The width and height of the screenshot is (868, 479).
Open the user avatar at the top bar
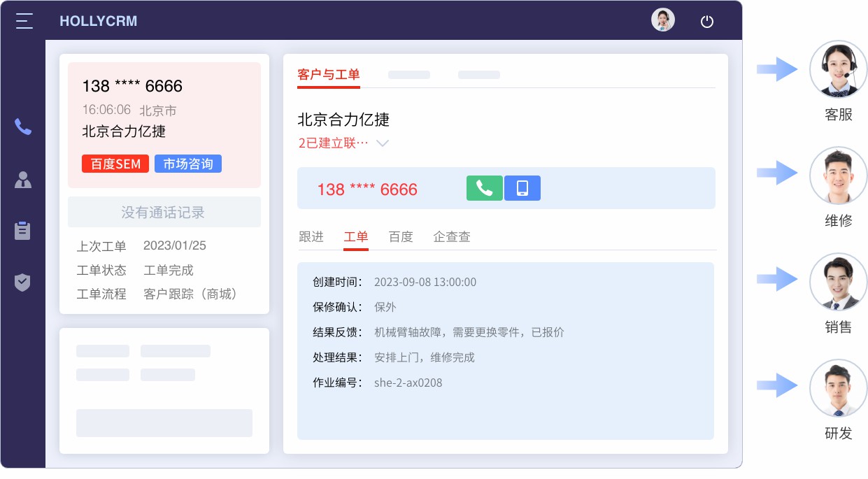(662, 20)
